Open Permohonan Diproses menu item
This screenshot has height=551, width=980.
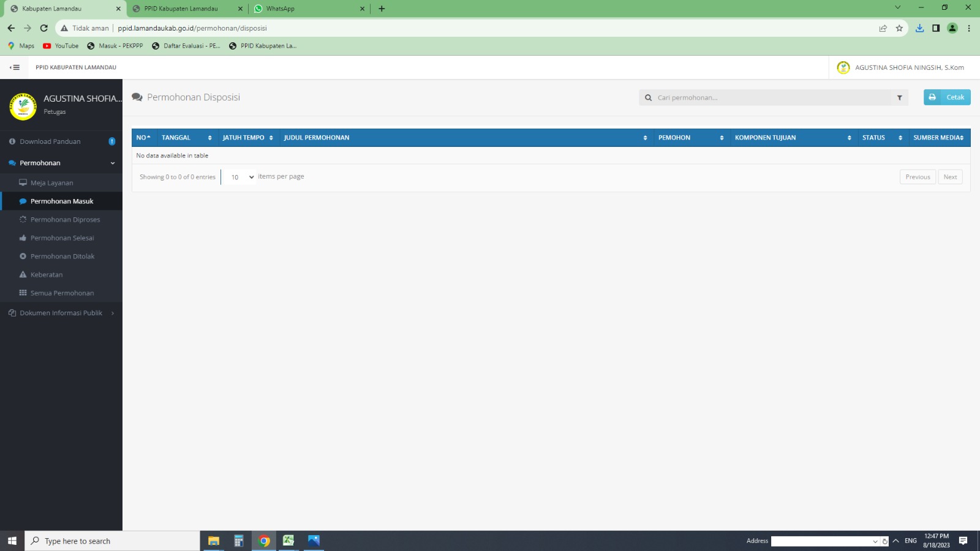(x=61, y=219)
